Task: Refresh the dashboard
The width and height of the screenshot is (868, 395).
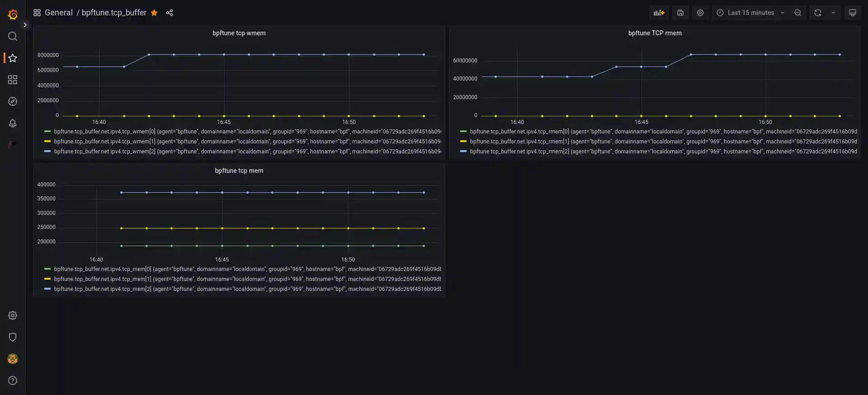Action: [x=817, y=13]
